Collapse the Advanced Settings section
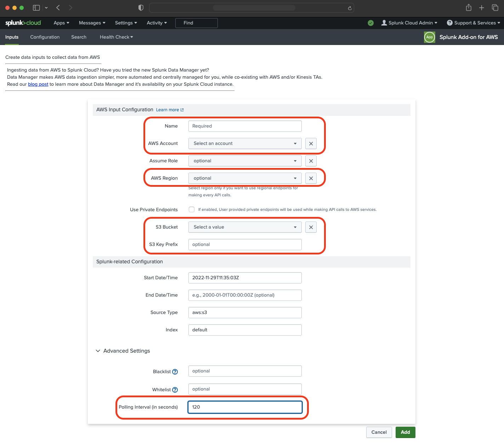The image size is (504, 443). pos(98,351)
